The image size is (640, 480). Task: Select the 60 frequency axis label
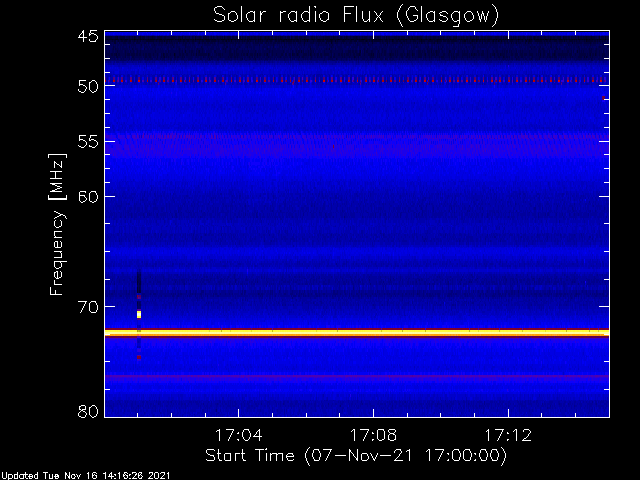coord(88,197)
